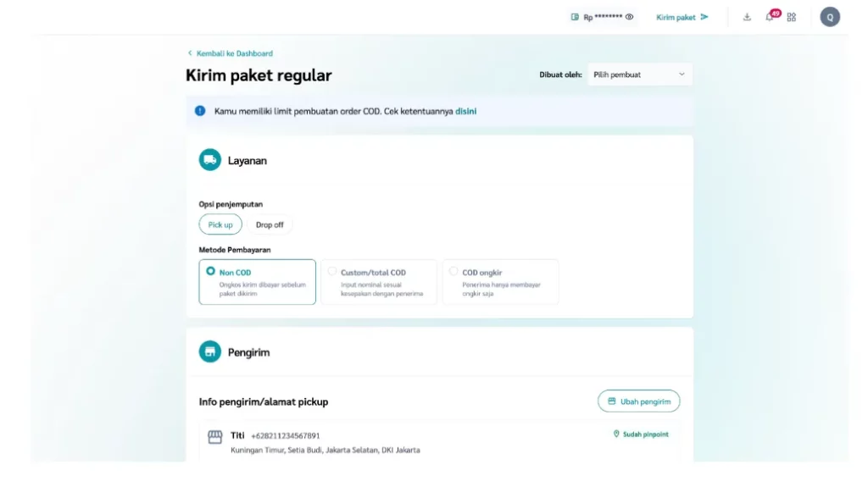Open the notifications bell icon
Image resolution: width=868 pixels, height=481 pixels.
(770, 17)
